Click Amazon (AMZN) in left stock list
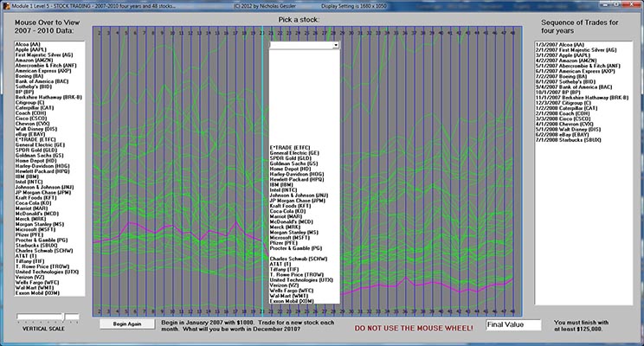Viewport: 644px width, 346px height. coord(34,61)
